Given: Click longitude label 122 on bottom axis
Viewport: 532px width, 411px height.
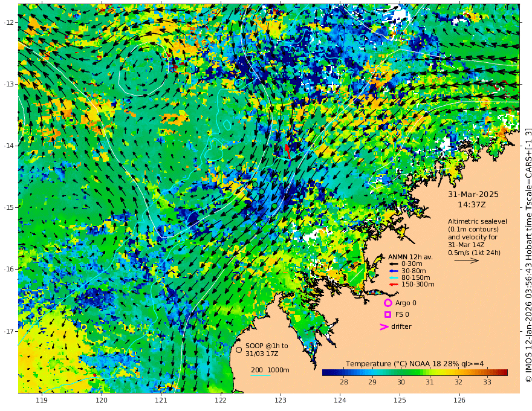Looking at the screenshot, I should 221,400.
